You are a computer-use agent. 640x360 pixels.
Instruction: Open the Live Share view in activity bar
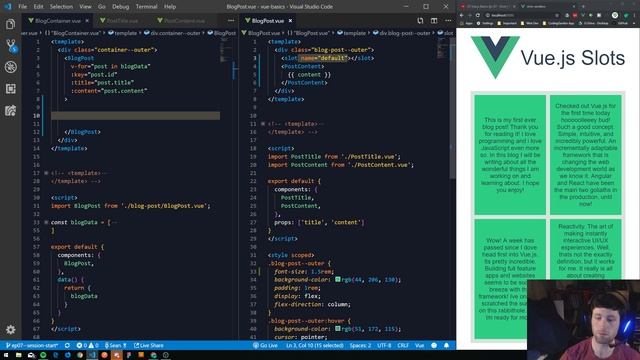[11, 110]
